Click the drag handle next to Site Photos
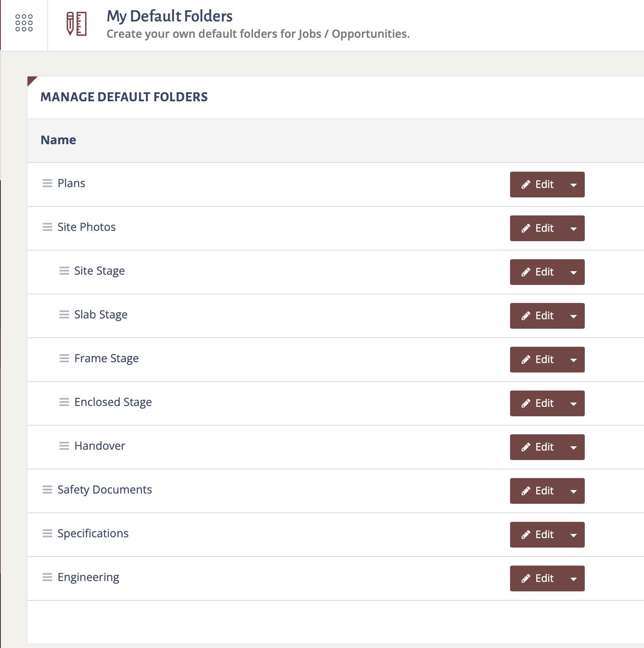Screen dimensions: 644x648 click(x=47, y=227)
